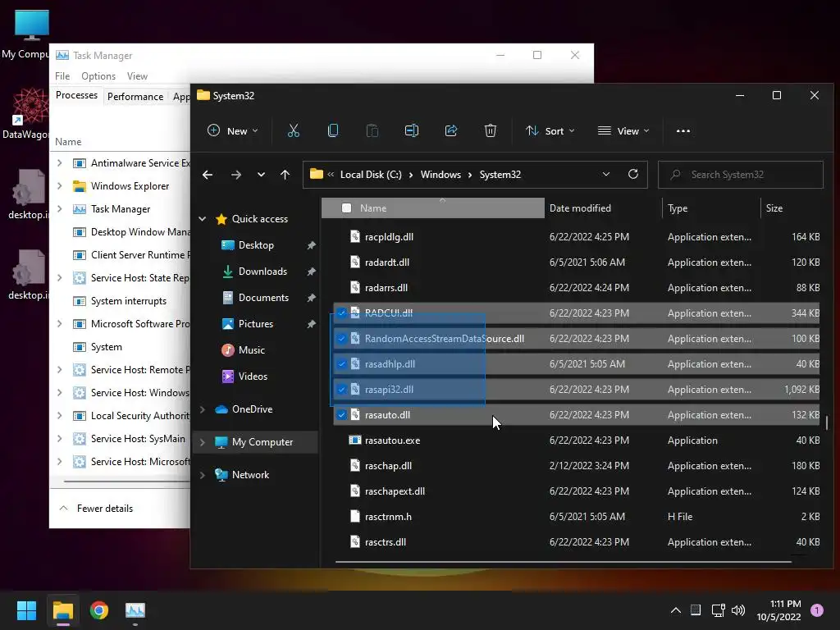Click the network icon in system tray
The image size is (840, 630).
pos(718,610)
